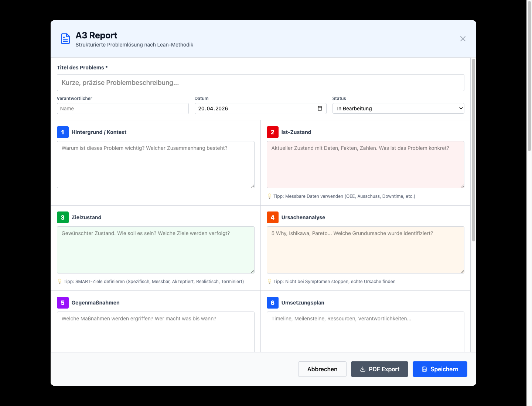Click the purple number 5 badge
This screenshot has height=406, width=532.
coord(63,303)
